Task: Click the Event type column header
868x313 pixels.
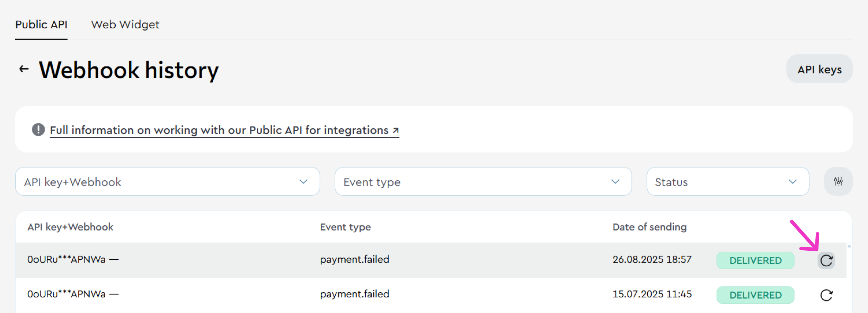Action: (345, 227)
